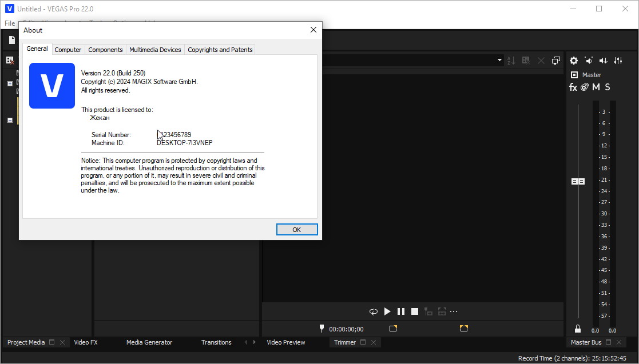Viewport: 639px width, 364px height.
Task: Switch to the Video Preview tab
Action: click(285, 342)
